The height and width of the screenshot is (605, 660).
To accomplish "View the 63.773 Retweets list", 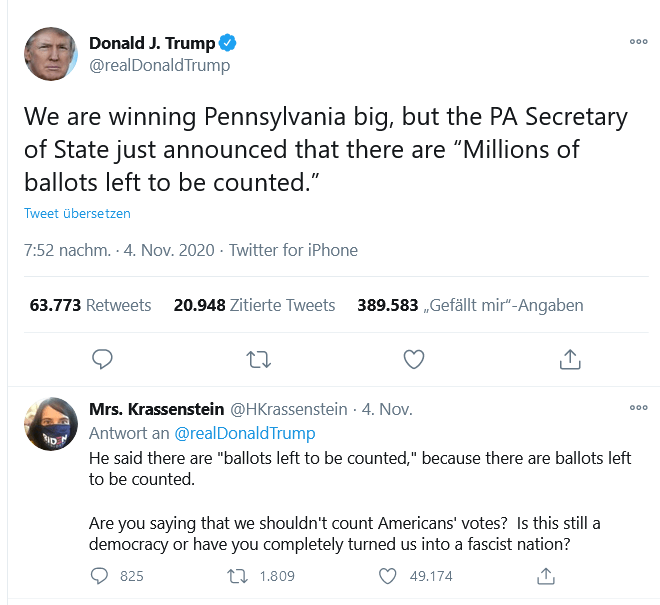I will tap(90, 305).
